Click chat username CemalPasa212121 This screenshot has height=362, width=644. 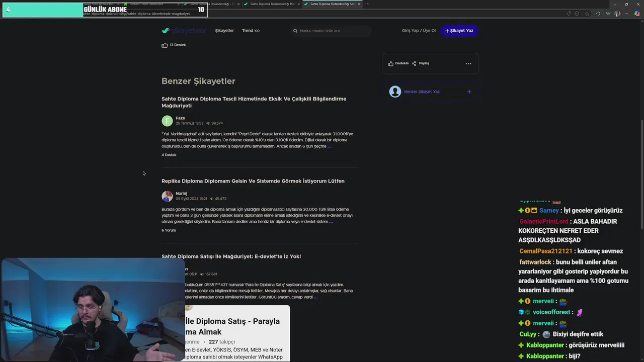[x=546, y=251]
